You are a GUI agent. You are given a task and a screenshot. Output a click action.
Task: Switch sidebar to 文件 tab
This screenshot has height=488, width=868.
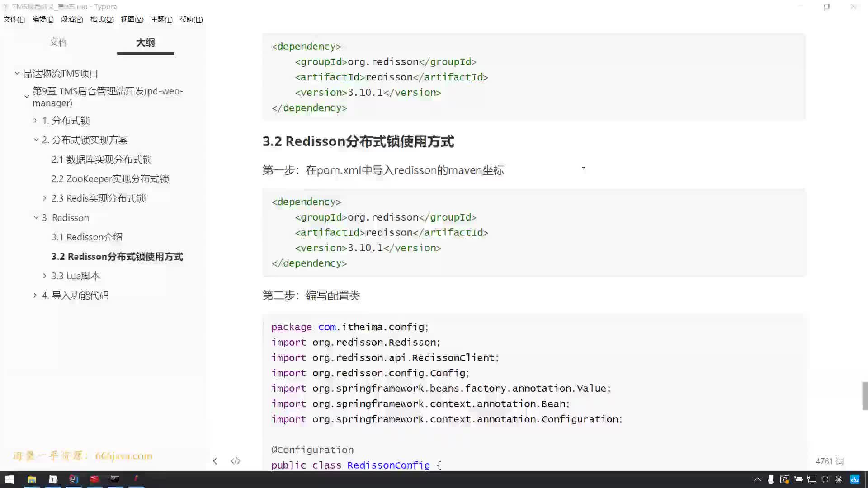[59, 42]
